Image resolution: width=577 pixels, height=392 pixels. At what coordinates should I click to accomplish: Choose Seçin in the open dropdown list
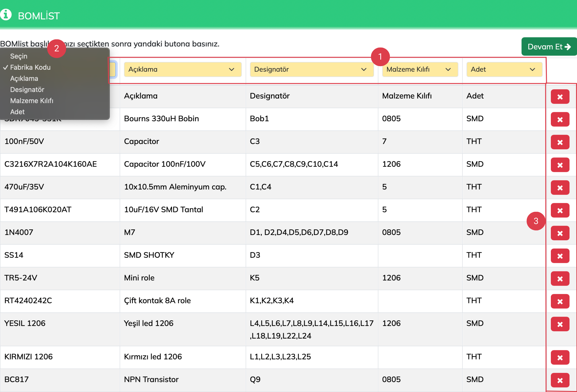[x=19, y=56]
